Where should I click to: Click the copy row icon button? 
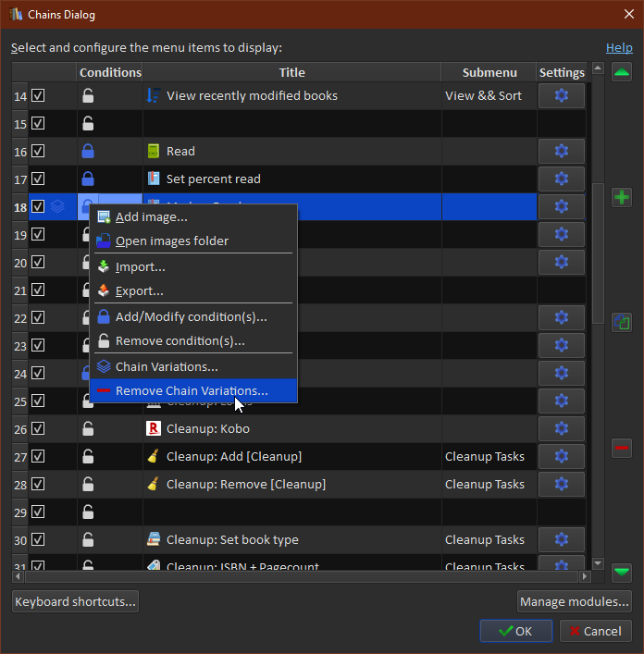(x=622, y=323)
